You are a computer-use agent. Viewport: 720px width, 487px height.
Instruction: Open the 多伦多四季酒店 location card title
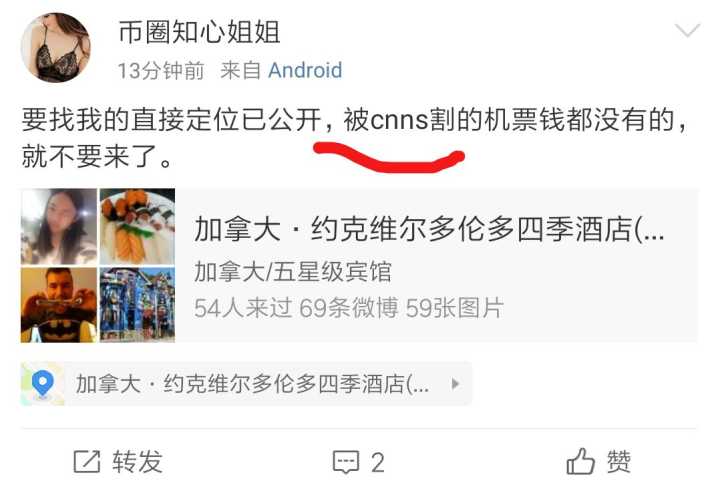429,229
